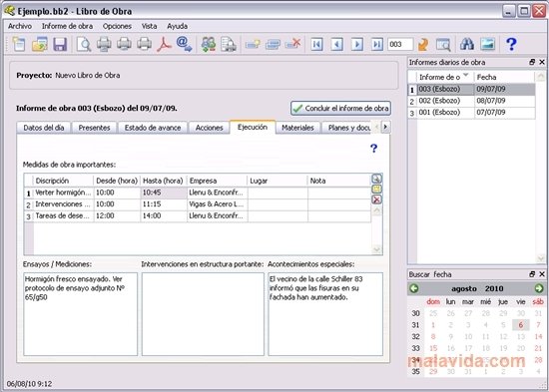Click the edit site report icon
Screen dimensions: 549x392
point(273,45)
